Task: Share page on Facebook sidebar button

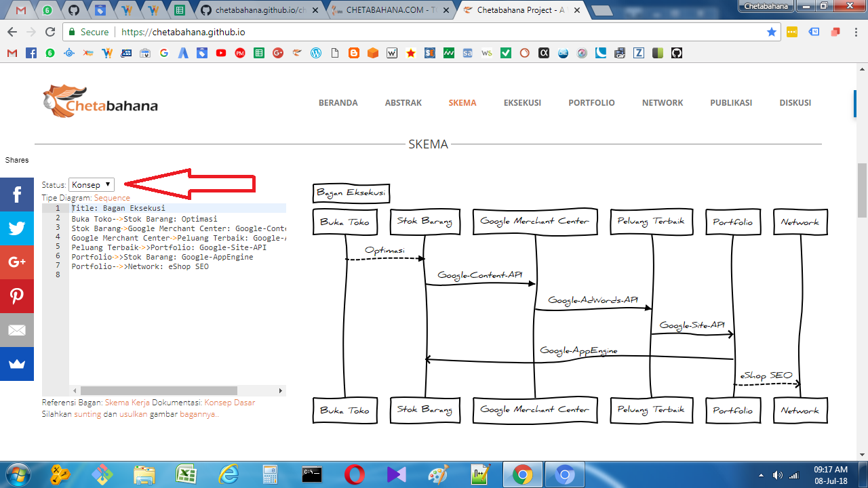Action: pos(17,195)
